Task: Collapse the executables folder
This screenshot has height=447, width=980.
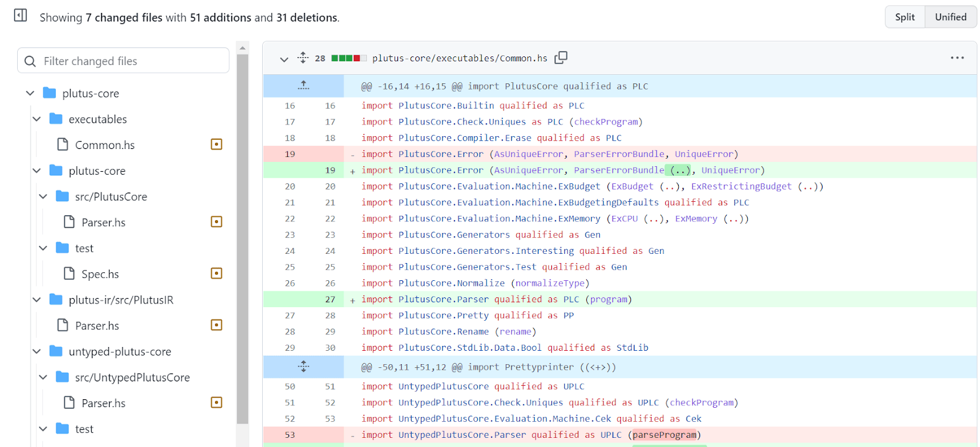Action: coord(37,119)
